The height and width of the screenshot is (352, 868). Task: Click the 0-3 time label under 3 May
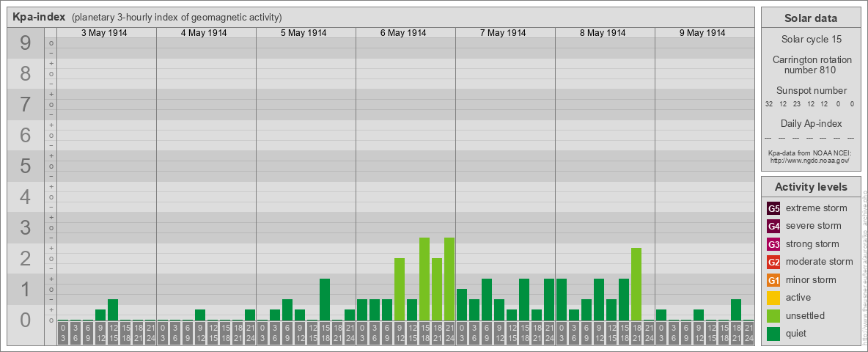63,334
